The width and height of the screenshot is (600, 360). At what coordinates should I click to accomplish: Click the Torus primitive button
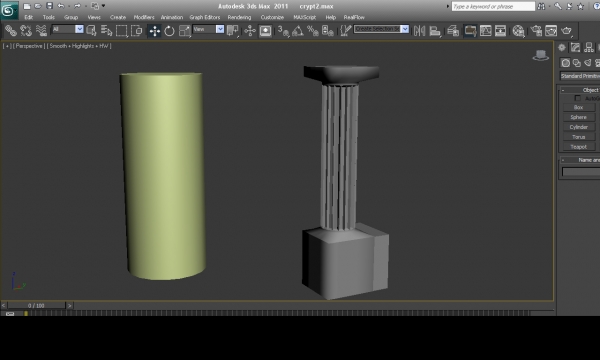[x=579, y=137]
